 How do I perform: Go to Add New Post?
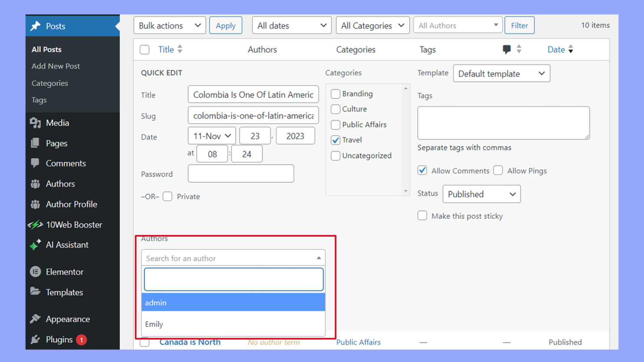click(x=56, y=66)
